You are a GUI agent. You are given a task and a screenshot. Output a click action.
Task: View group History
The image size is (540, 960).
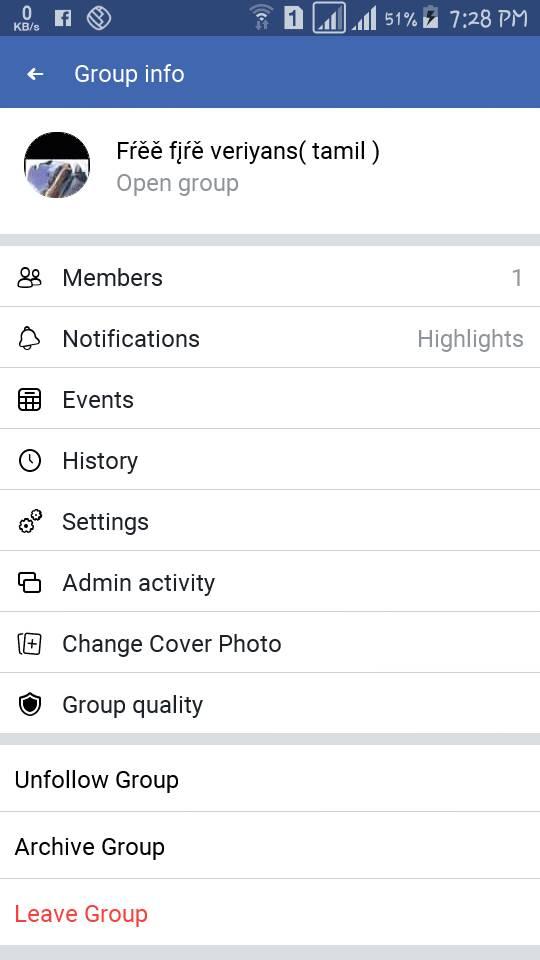(x=270, y=459)
